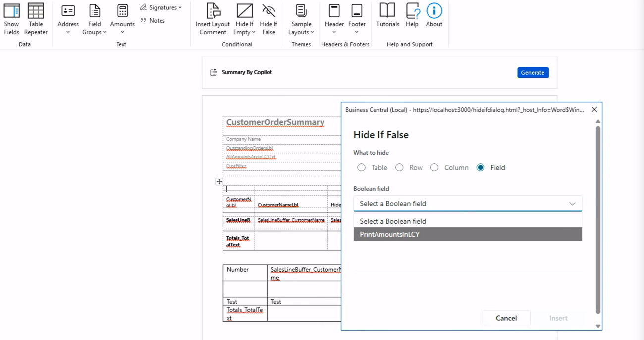The image size is (644, 340).
Task: Open the About info
Action: click(434, 16)
